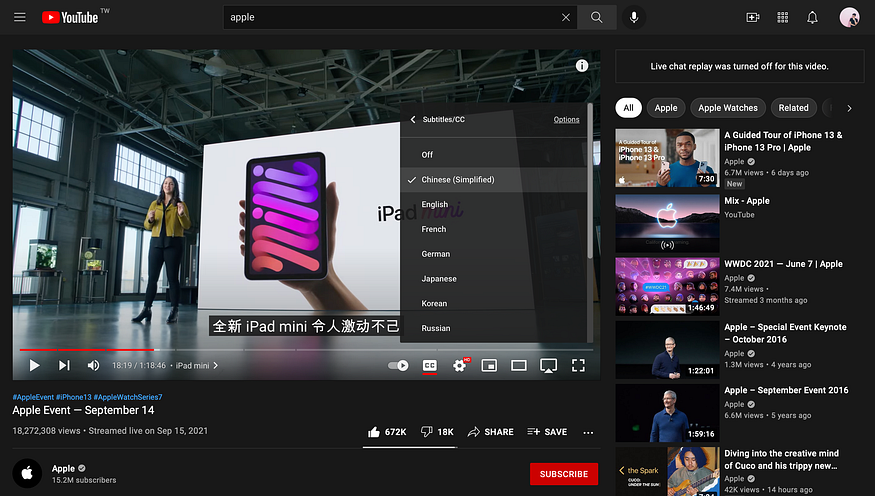Open Apple channel avatar
The width and height of the screenshot is (875, 496).
coord(27,473)
